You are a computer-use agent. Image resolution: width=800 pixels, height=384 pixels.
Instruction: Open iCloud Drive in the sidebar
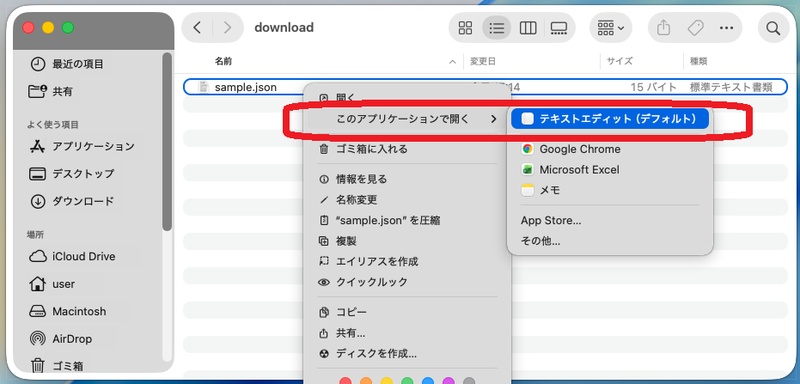[x=84, y=257]
